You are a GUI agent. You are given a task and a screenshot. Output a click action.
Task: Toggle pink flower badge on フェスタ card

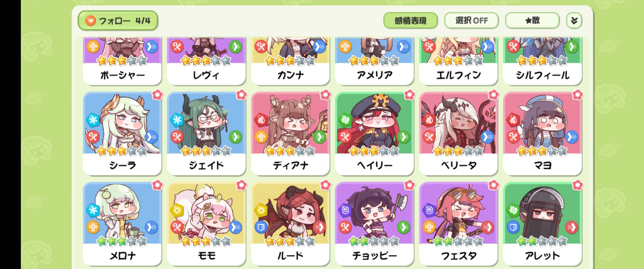(493, 185)
